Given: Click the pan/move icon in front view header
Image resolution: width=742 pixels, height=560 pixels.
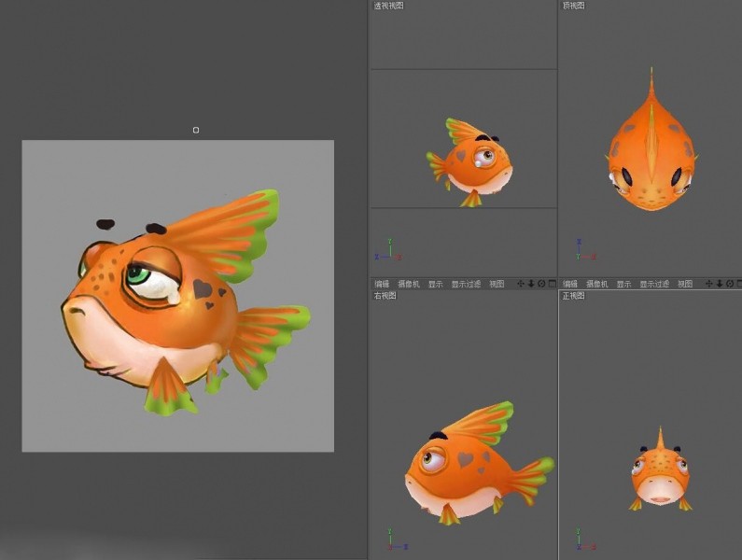Looking at the screenshot, I should [708, 284].
